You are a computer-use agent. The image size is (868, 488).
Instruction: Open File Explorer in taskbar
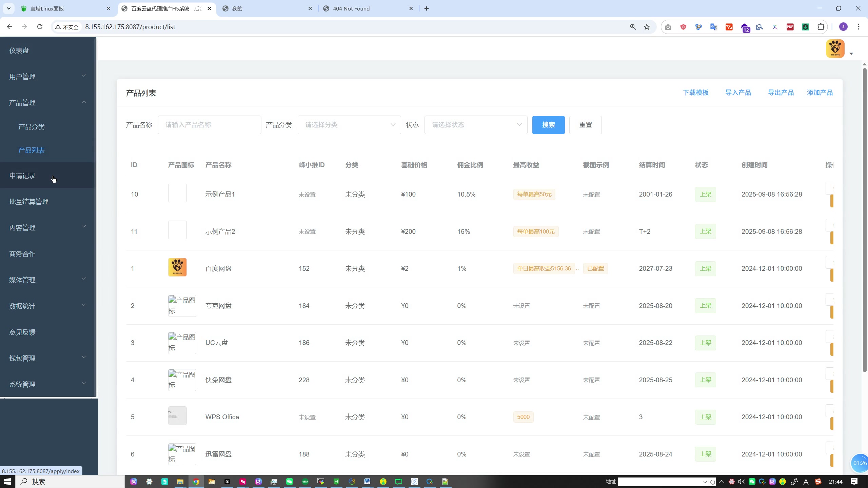point(180,482)
